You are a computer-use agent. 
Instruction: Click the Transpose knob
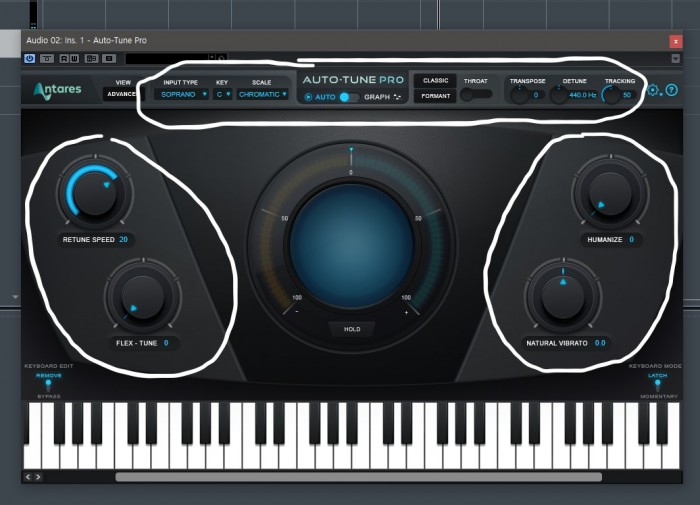(x=519, y=94)
